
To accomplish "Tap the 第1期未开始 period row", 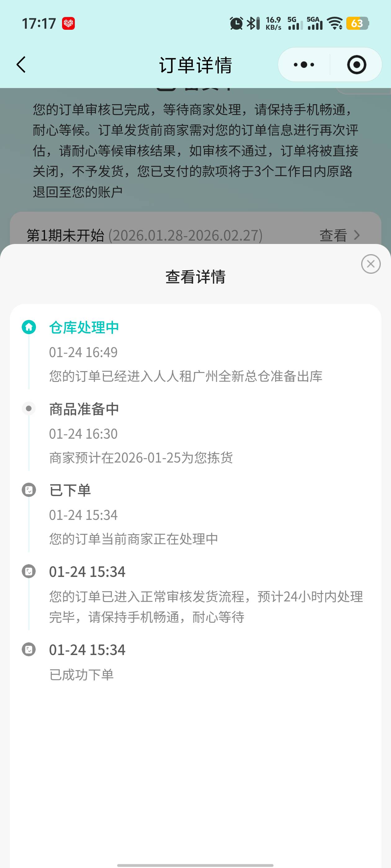I will tap(144, 235).
